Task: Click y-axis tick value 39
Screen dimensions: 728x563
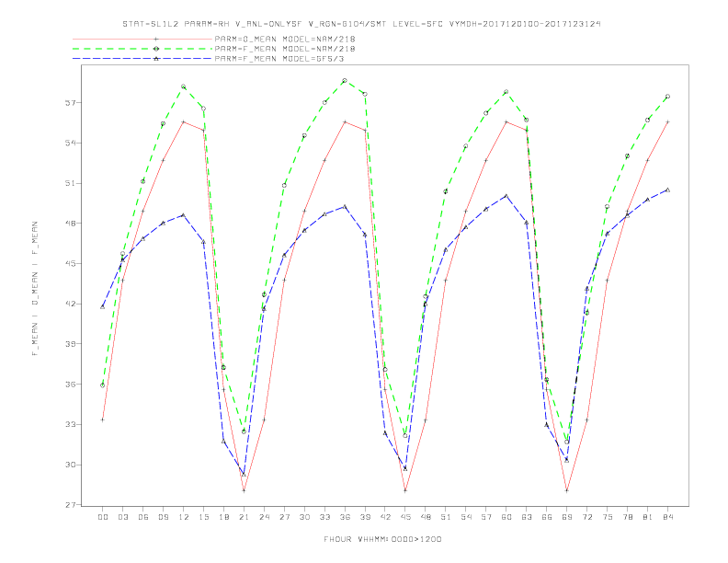Action: pyautogui.click(x=70, y=344)
